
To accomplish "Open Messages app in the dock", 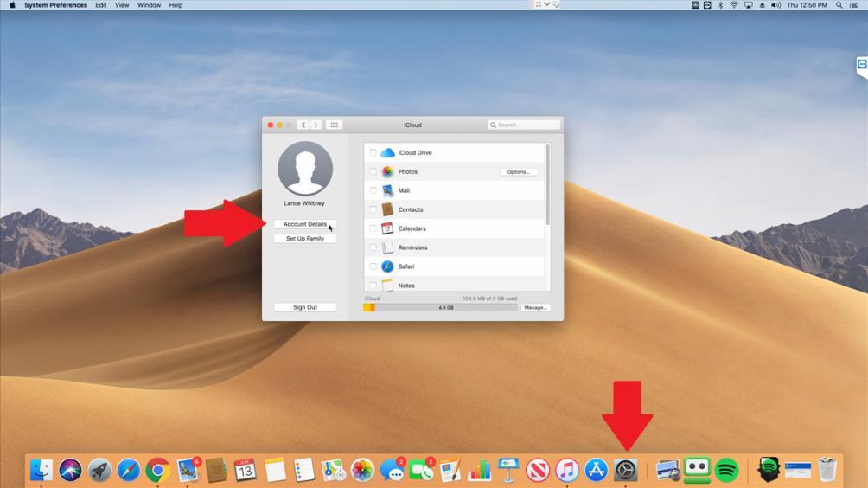I will pyautogui.click(x=392, y=471).
